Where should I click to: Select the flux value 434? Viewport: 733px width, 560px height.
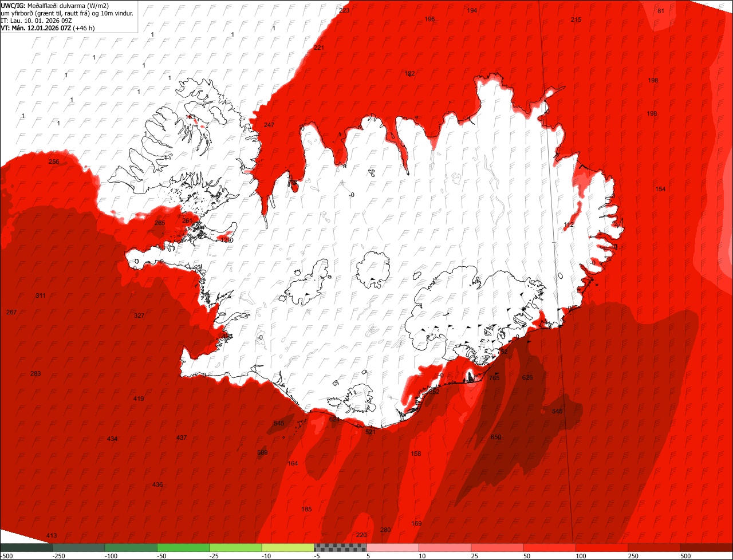pos(112,439)
